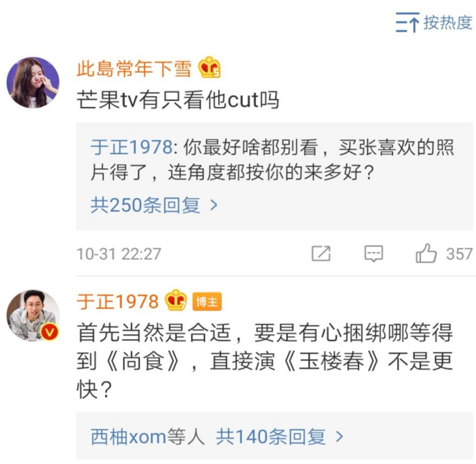
Task: Open 于正1978's avatar picture
Action: [x=33, y=315]
